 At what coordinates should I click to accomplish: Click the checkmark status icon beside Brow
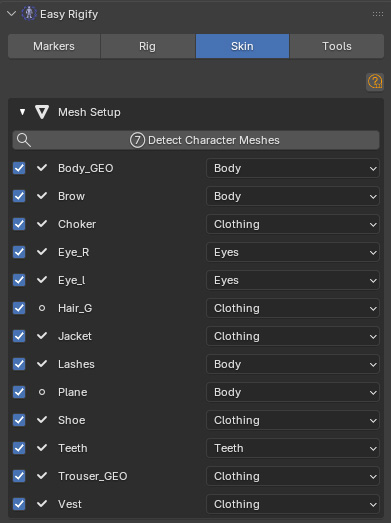click(42, 196)
